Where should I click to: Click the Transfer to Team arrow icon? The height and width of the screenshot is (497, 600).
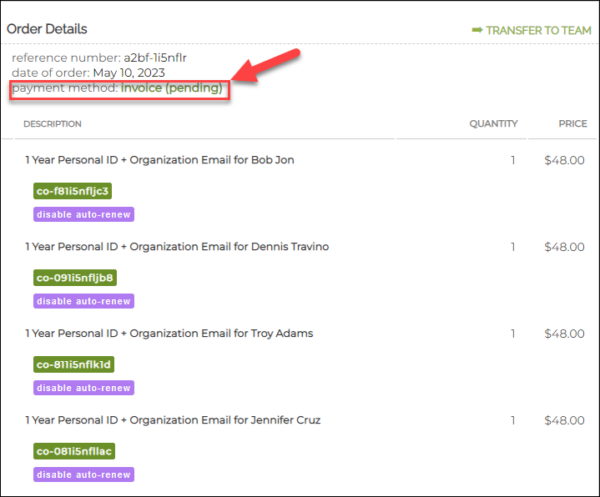477,30
